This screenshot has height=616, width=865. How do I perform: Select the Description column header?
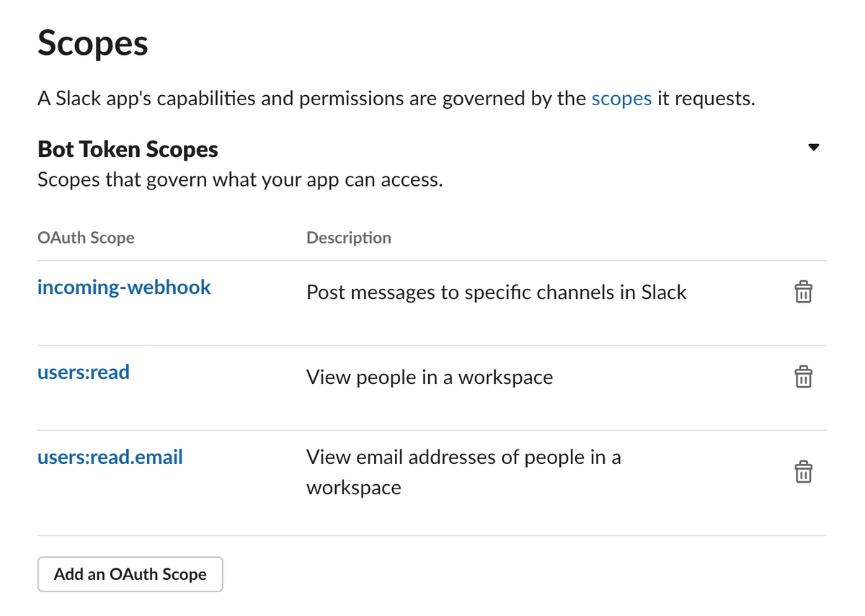click(x=349, y=238)
